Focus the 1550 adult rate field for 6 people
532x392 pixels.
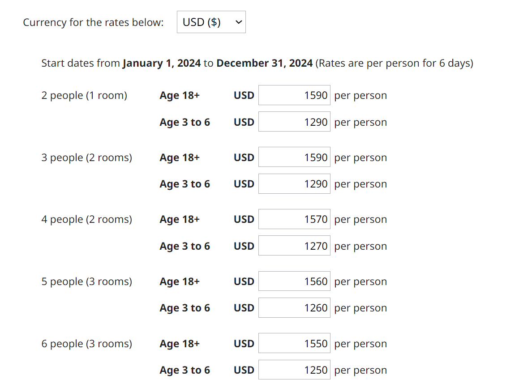click(294, 343)
